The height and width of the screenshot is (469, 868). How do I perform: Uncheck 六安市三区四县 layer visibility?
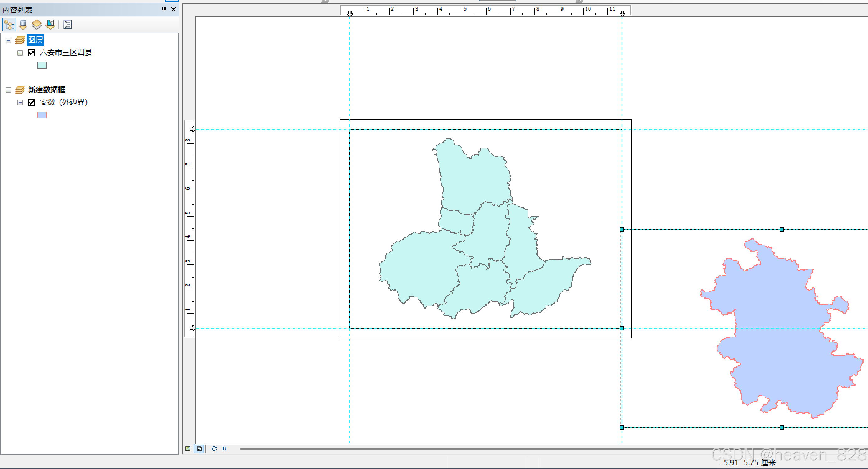tap(31, 53)
